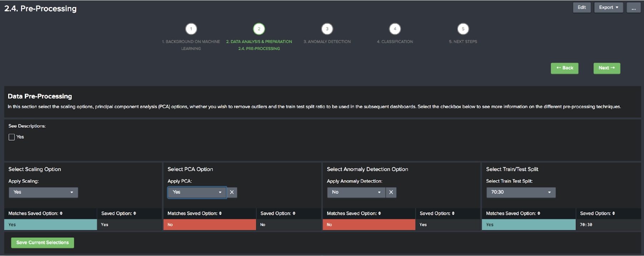Open the Apply Scaling dropdown
This screenshot has width=644, height=256.
pyautogui.click(x=43, y=192)
